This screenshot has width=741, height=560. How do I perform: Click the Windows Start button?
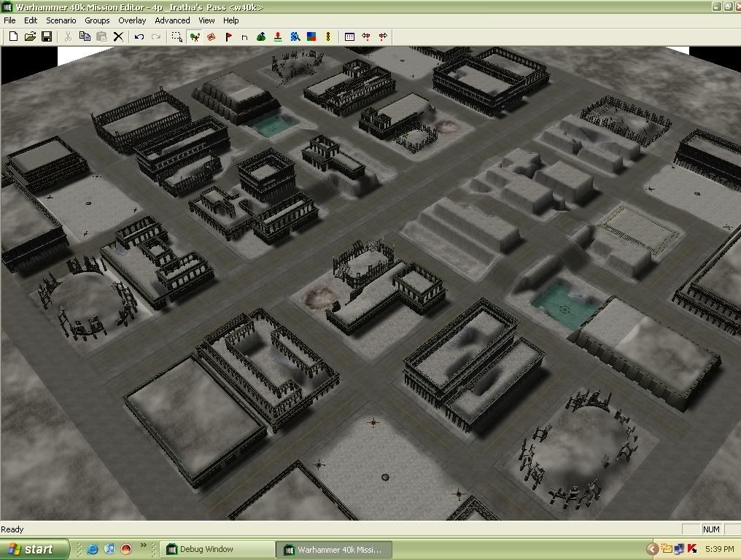(34, 549)
